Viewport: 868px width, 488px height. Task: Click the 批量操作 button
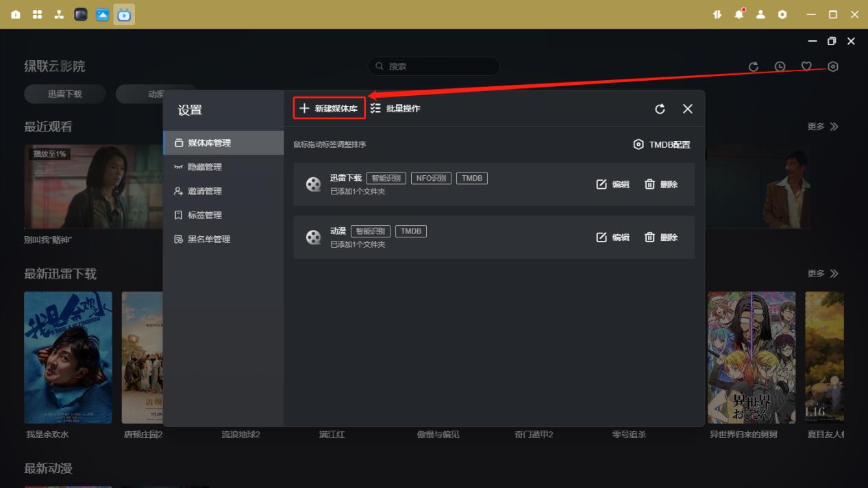tap(397, 108)
